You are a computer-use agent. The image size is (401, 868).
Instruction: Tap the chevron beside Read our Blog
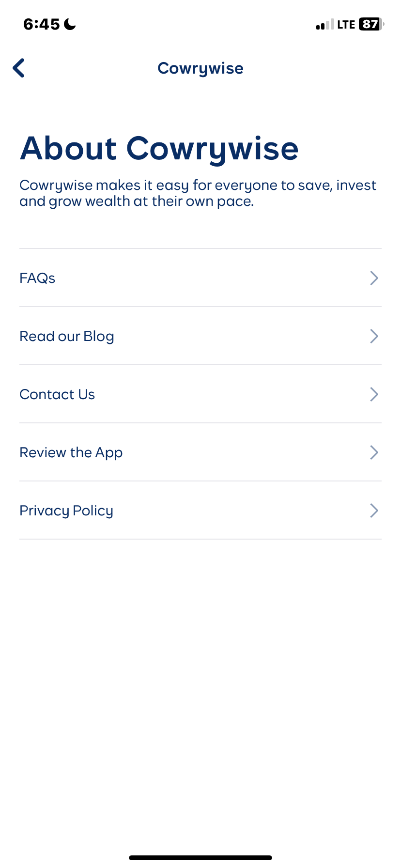(374, 336)
